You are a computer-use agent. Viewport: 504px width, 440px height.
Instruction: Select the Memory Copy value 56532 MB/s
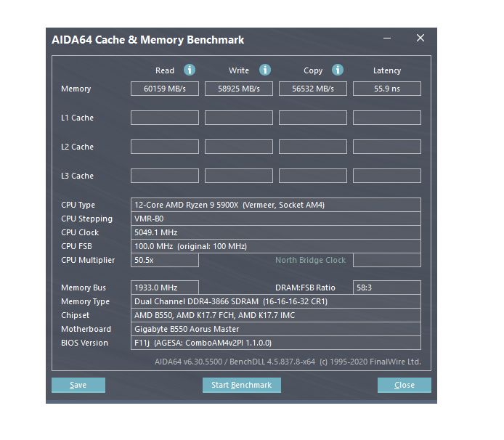pos(313,89)
